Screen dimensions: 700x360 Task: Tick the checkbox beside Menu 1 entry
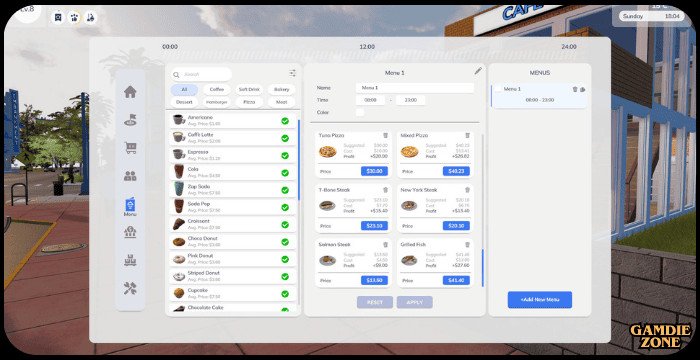click(498, 89)
